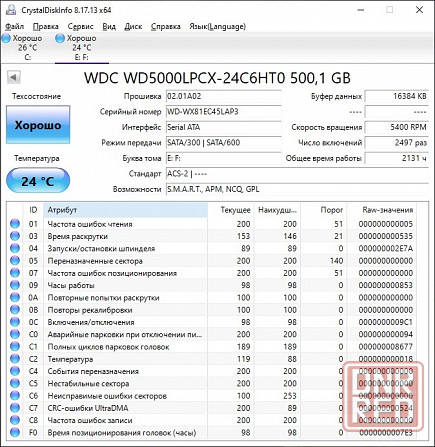This screenshot has width=435, height=447.
Task: Click the Наихудш... column header
Action: [277, 210]
